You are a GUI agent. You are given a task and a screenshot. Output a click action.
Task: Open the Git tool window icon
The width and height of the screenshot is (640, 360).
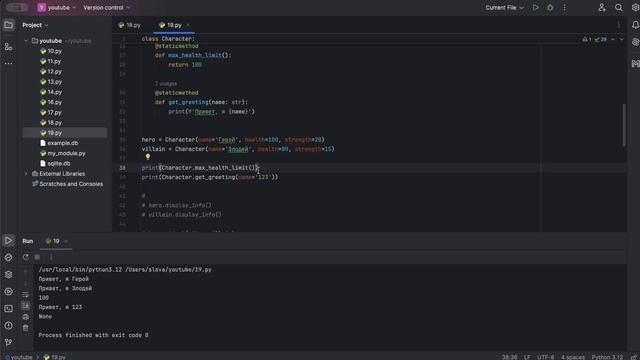pyautogui.click(x=9, y=342)
